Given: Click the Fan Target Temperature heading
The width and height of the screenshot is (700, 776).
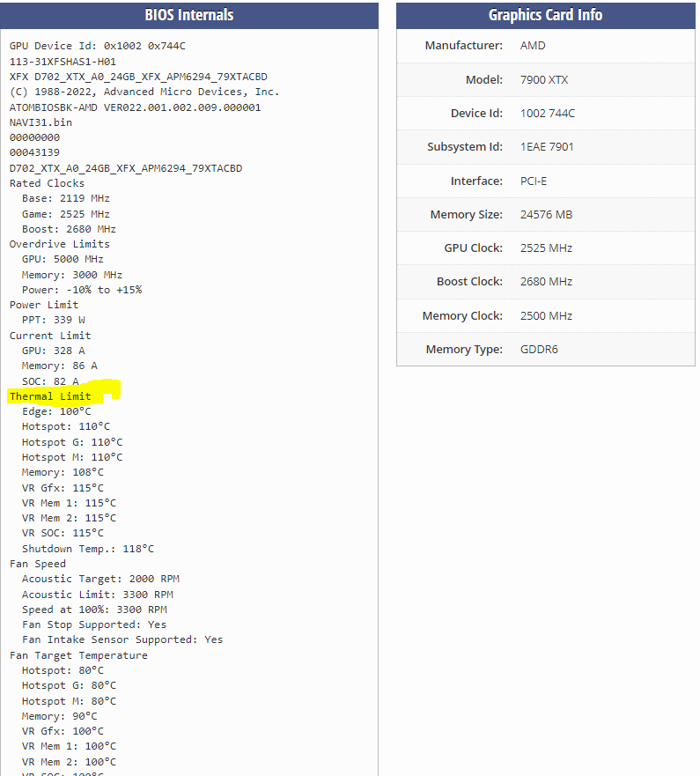Looking at the screenshot, I should 78,655.
